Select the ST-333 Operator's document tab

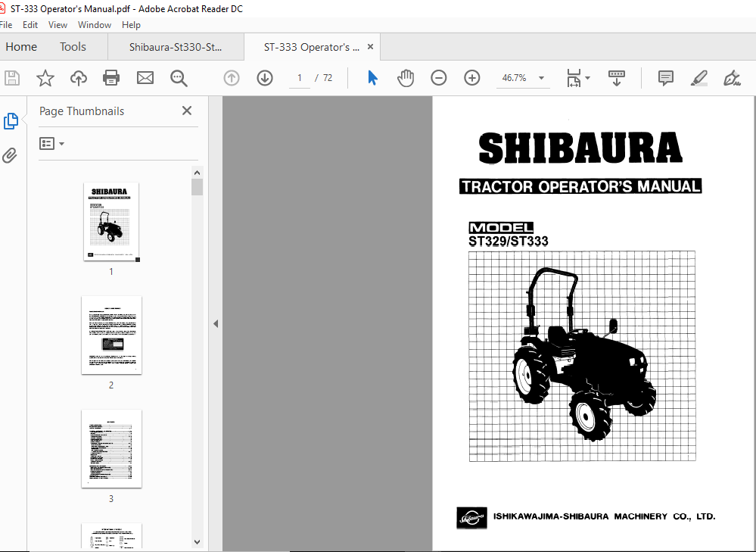coord(312,47)
